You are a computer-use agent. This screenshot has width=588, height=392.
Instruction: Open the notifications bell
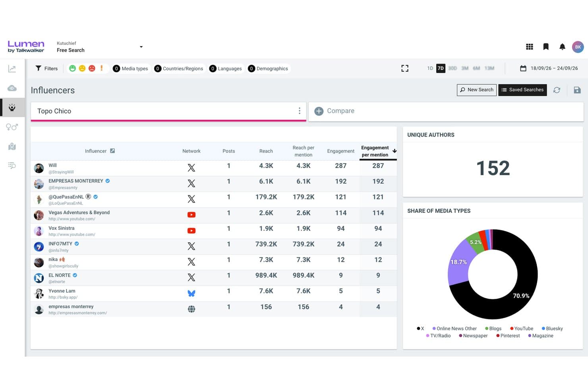(562, 47)
